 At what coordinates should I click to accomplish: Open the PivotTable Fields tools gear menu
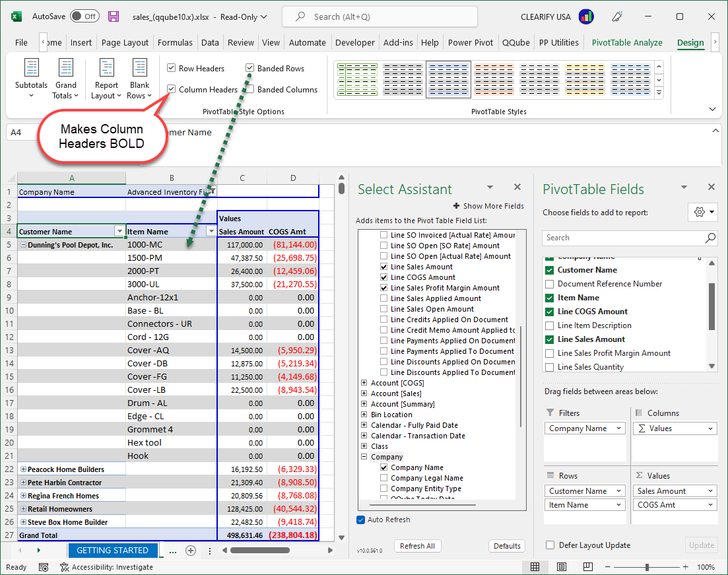coord(704,213)
